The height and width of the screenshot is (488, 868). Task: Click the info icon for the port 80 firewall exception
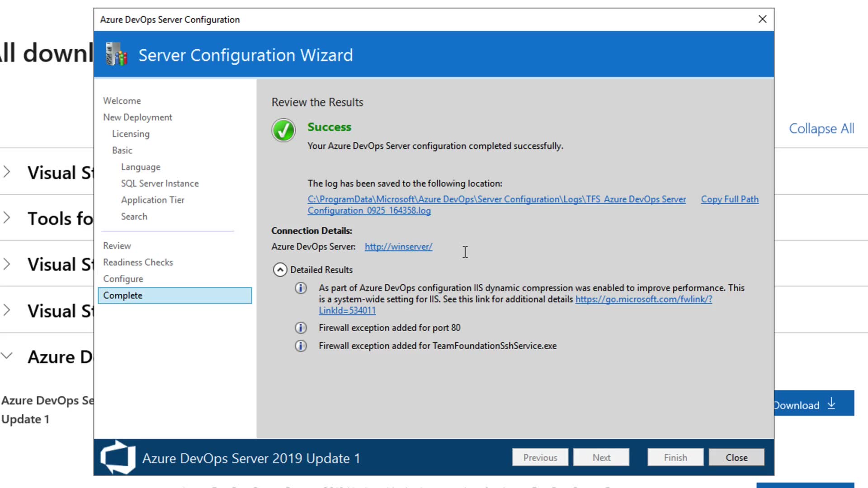(x=301, y=328)
